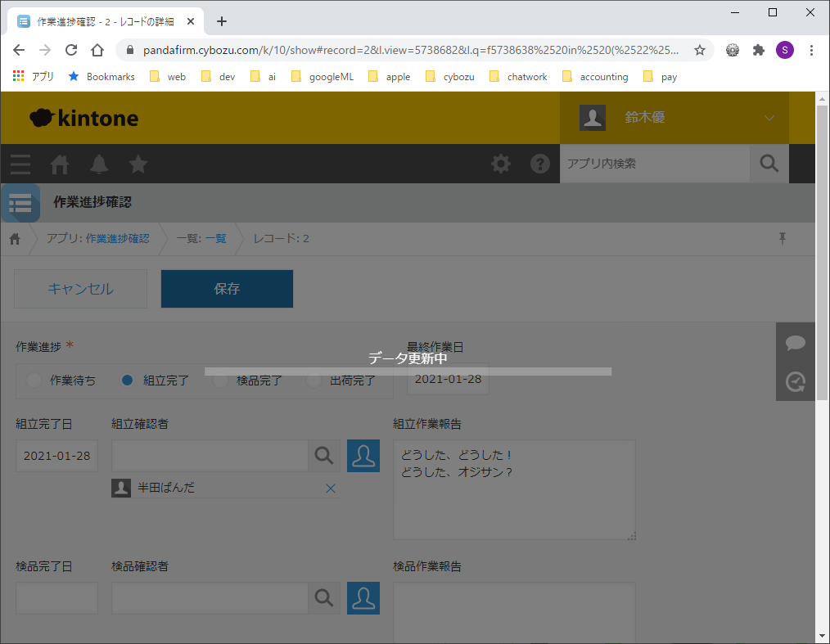Select the 作業待ち radio option
Image resolution: width=830 pixels, height=644 pixels.
click(x=34, y=381)
